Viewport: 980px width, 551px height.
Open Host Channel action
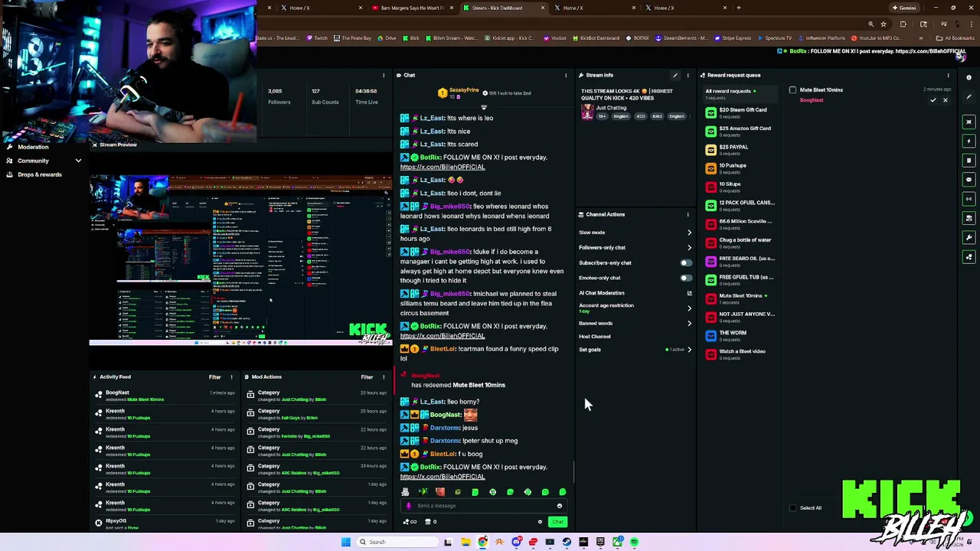click(595, 337)
